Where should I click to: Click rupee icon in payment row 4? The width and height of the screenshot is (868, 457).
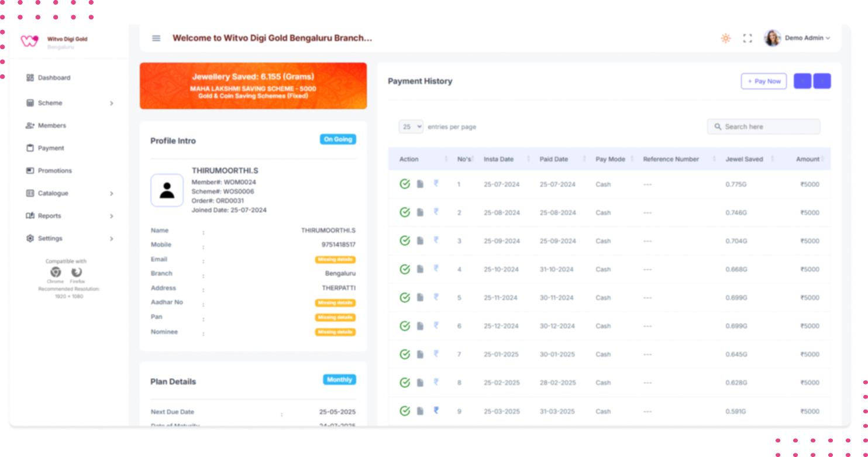436,269
